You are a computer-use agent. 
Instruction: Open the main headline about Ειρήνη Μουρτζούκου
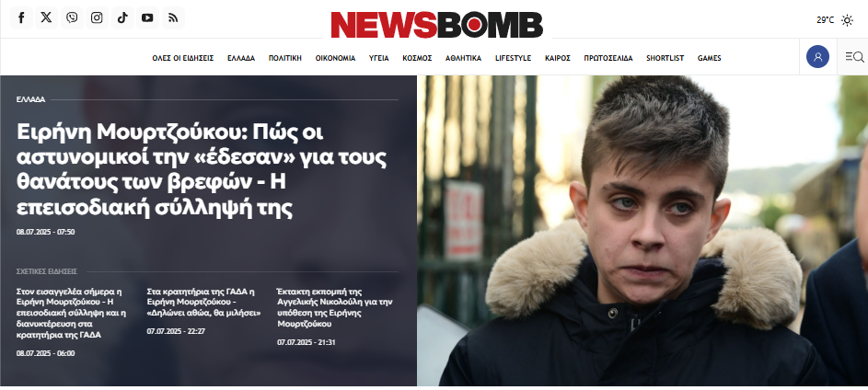tap(203, 170)
